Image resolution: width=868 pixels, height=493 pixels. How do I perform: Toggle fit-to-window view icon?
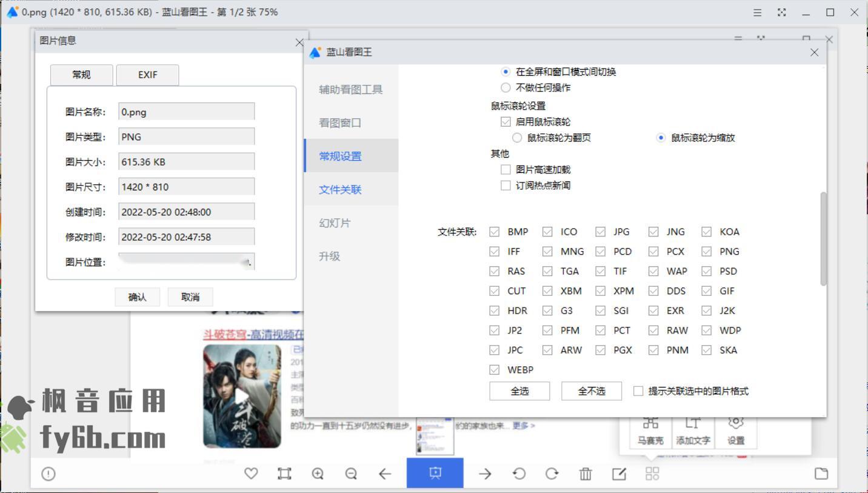tap(284, 474)
